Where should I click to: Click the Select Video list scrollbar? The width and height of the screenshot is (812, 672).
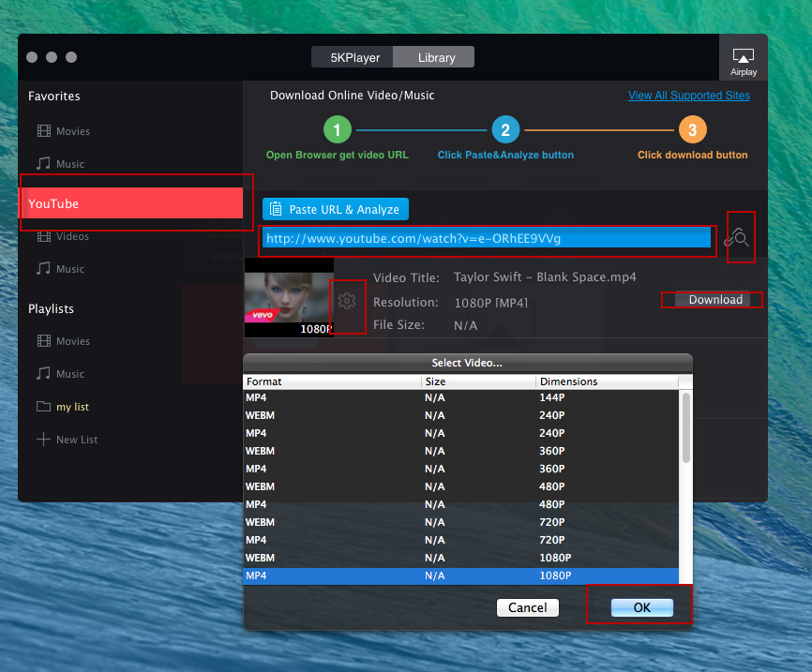coord(685,427)
